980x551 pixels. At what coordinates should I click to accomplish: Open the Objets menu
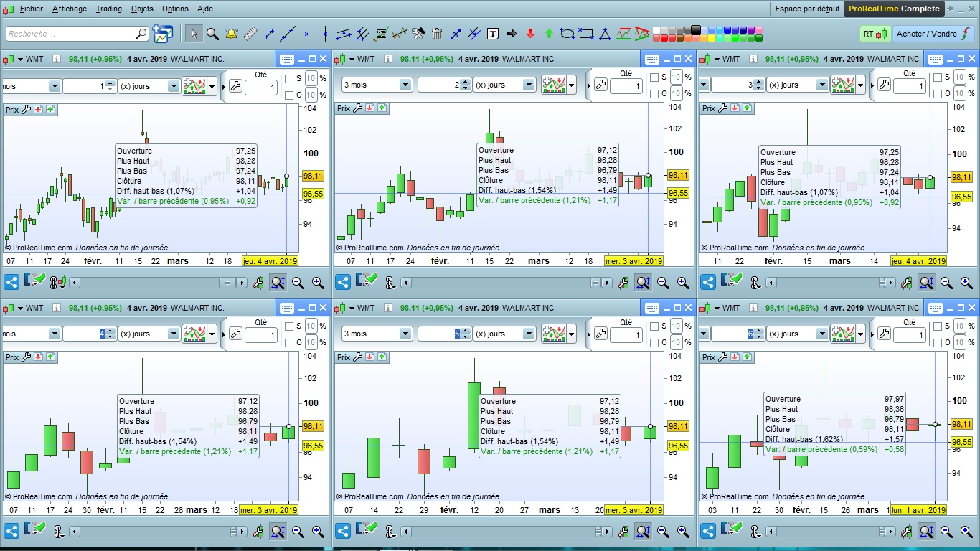[x=142, y=9]
